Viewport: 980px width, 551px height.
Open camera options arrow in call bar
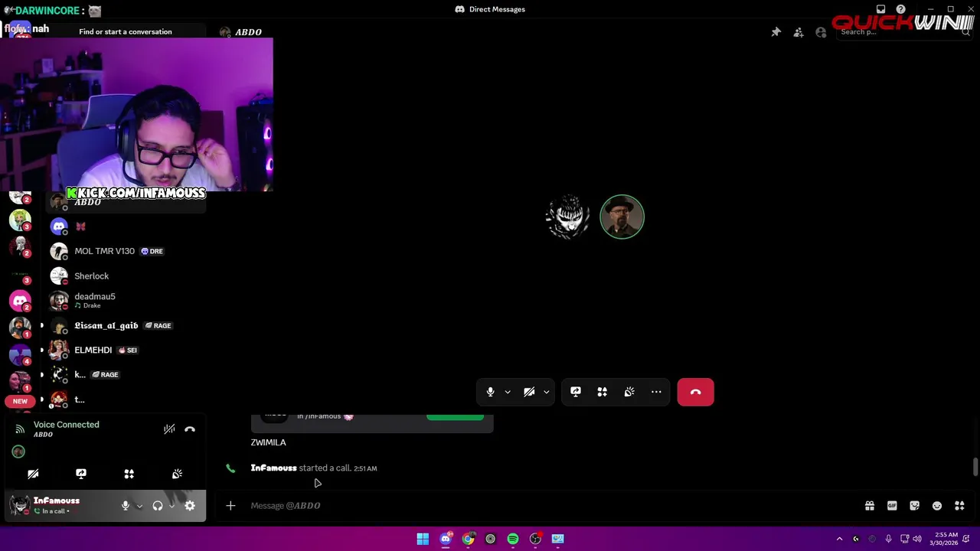coord(546,392)
